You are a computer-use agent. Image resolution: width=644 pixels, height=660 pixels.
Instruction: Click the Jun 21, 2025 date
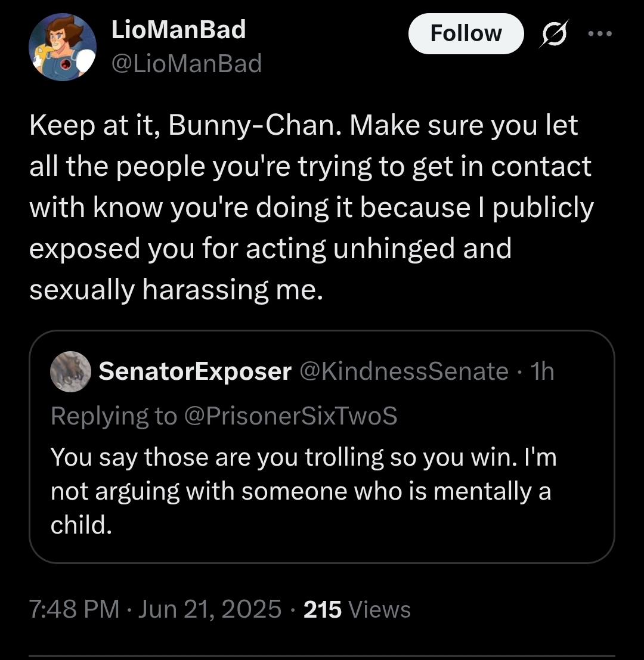(210, 609)
